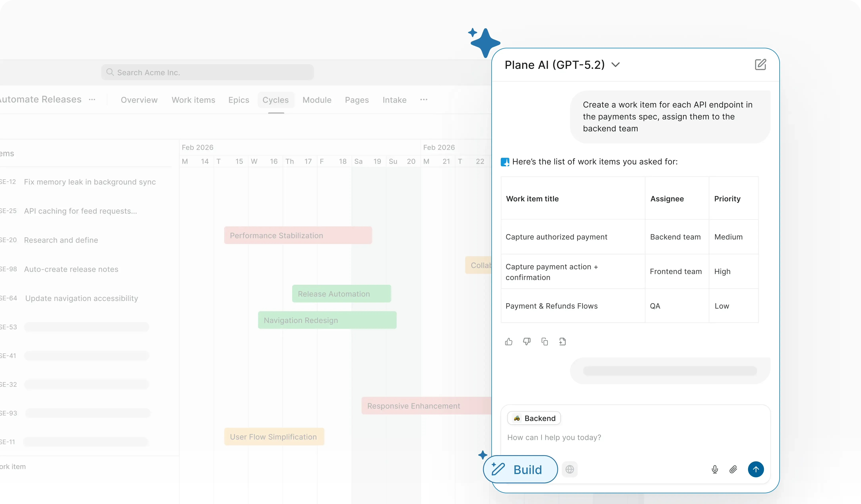This screenshot has height=504, width=861.
Task: Open the Plane AI model selector dropdown
Action: (x=615, y=65)
